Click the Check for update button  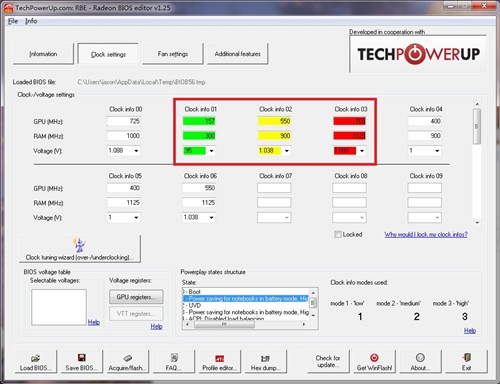(328, 361)
